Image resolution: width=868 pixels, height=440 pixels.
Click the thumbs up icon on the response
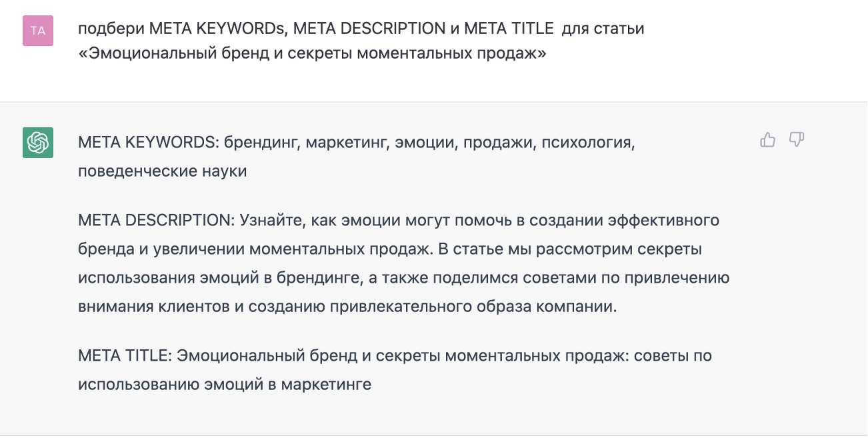(767, 140)
